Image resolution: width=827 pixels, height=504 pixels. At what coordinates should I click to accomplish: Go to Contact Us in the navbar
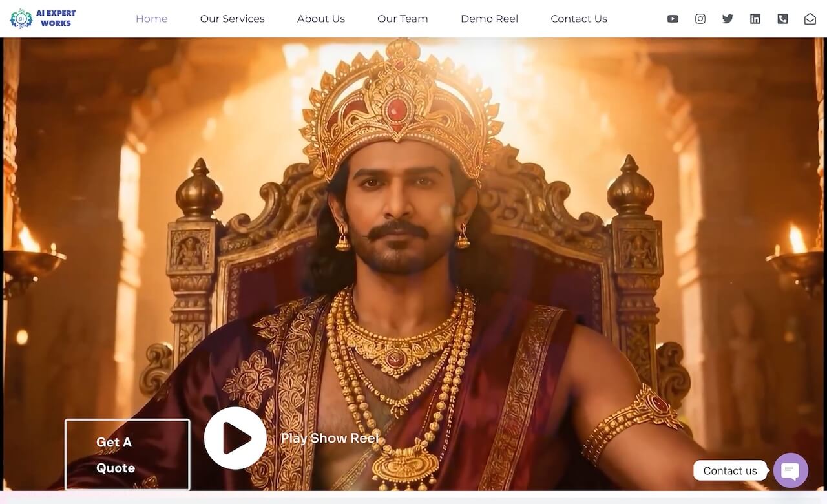pos(579,19)
